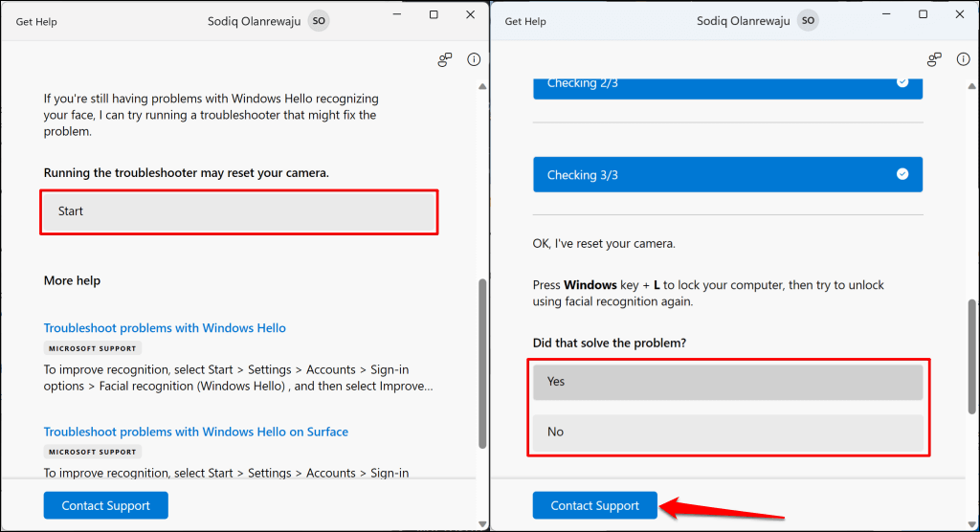Click the left window vertical scrollbar thumb
This screenshot has width=980, height=532.
(x=481, y=364)
